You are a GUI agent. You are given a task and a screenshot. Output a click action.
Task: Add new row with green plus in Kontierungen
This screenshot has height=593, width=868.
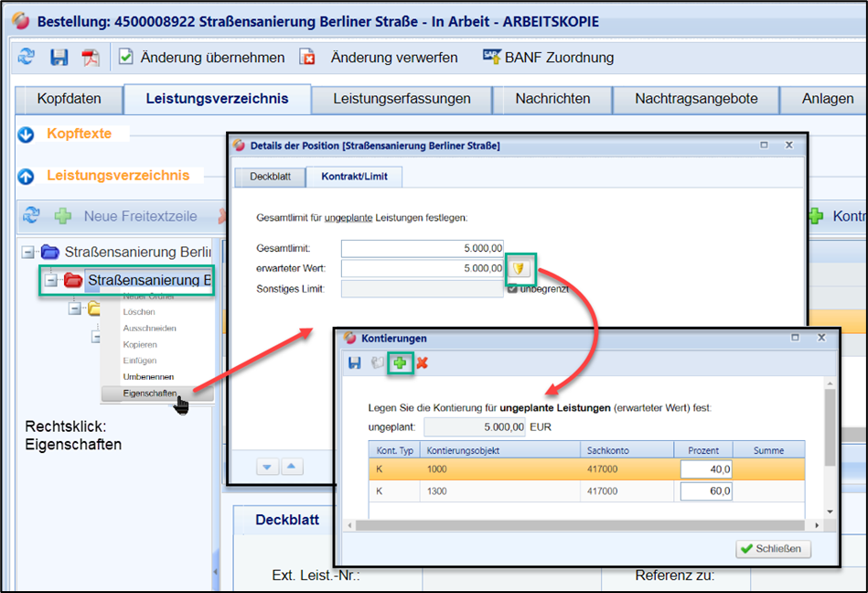tap(400, 363)
